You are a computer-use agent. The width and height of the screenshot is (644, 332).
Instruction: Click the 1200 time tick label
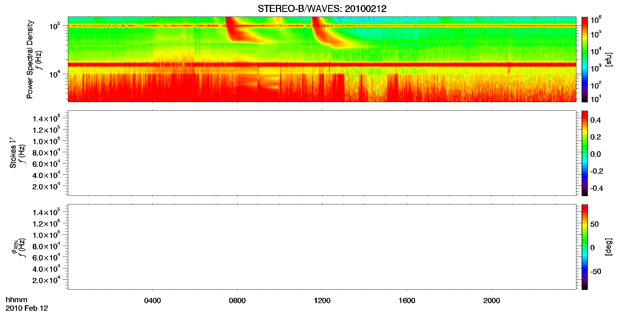322,301
